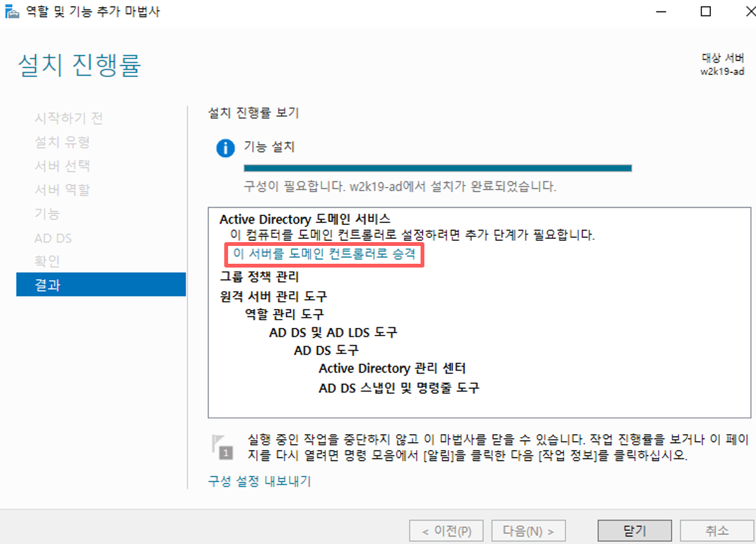Click text Active Directory 도메인 서비스
Screen dimensions: 756x544
click(x=305, y=219)
